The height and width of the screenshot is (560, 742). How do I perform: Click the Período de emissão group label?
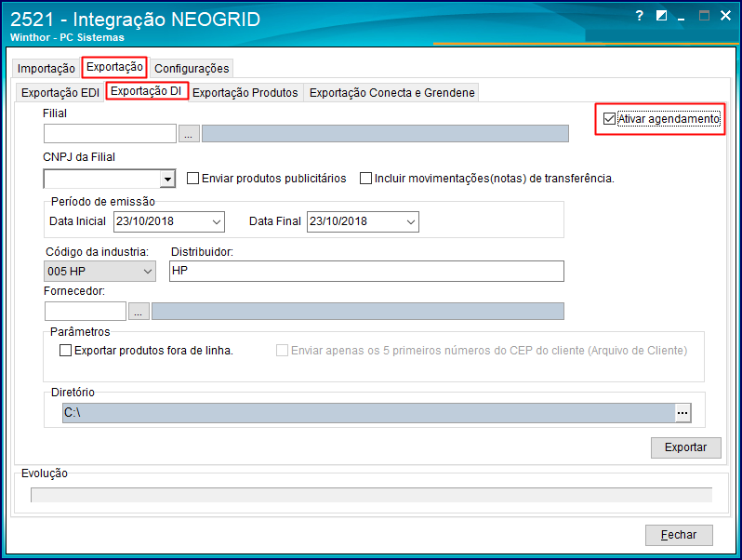pyautogui.click(x=103, y=202)
